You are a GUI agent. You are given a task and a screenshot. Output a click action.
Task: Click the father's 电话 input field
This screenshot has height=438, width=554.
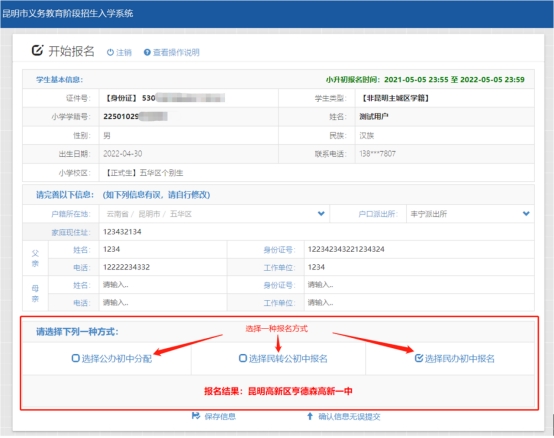point(163,267)
